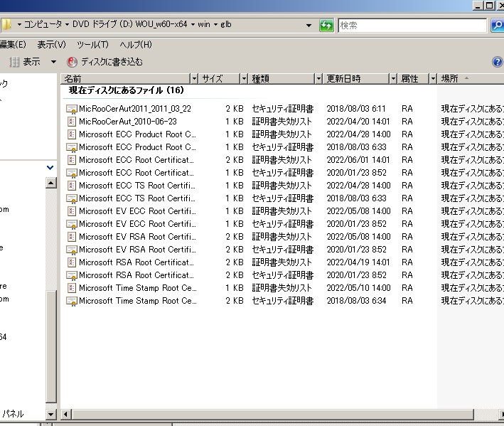The height and width of the screenshot is (426, 504).
Task: Select icon of ECC Product Root CRL dated 2022/04/28
Action: (72, 134)
